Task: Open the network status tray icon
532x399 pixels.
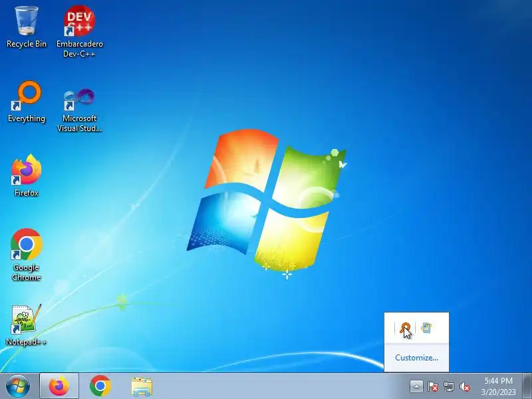Action: [x=448, y=386]
